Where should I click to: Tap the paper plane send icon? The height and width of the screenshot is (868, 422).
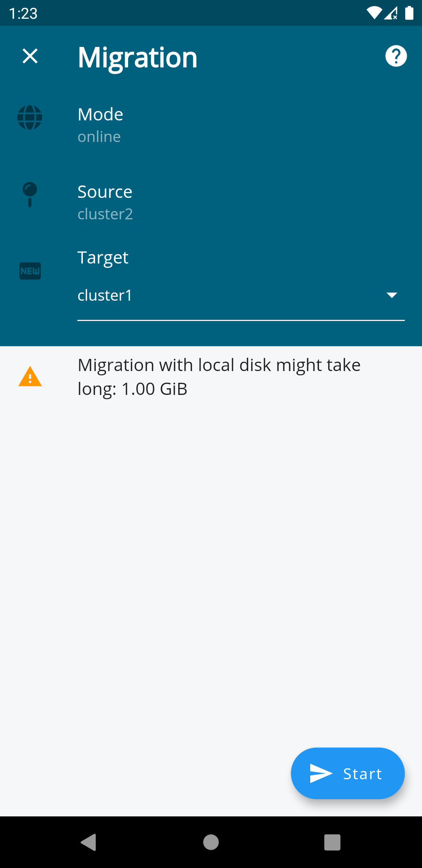coord(321,773)
